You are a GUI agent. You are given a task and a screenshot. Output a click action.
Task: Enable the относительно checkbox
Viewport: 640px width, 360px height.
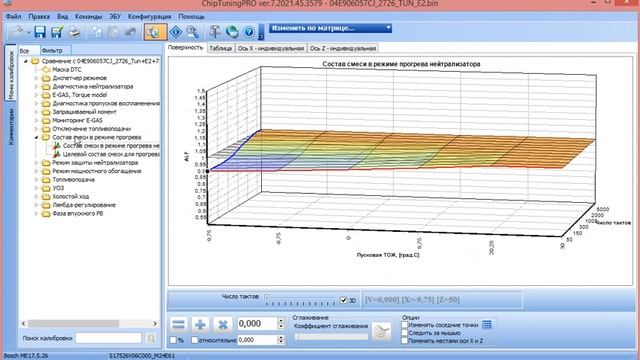(x=195, y=340)
